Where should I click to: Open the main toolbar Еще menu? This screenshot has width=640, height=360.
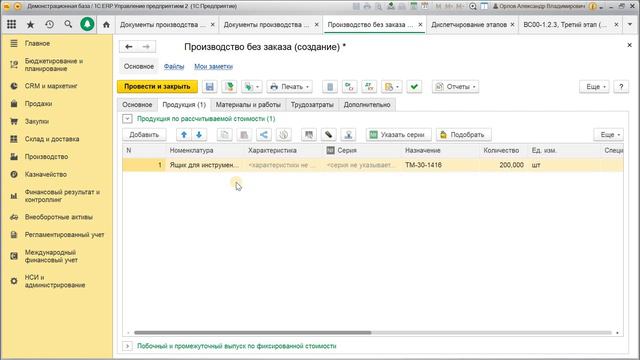tap(594, 87)
